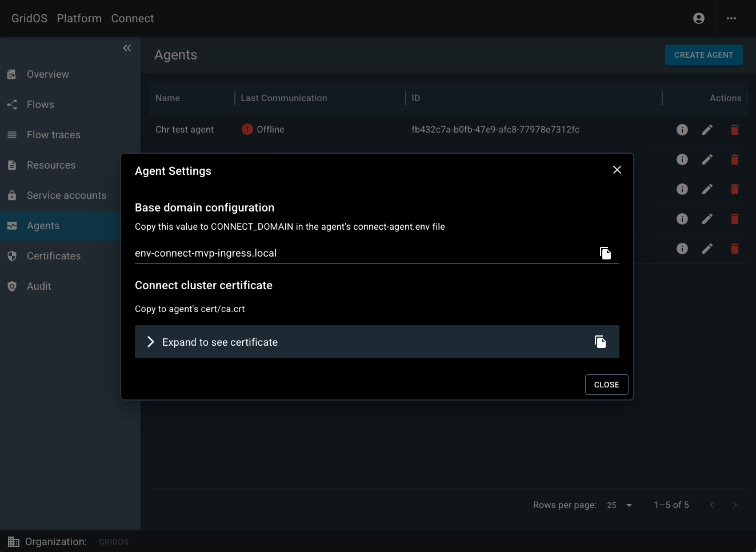
Task: Select Platform in the top menu bar
Action: pos(79,18)
